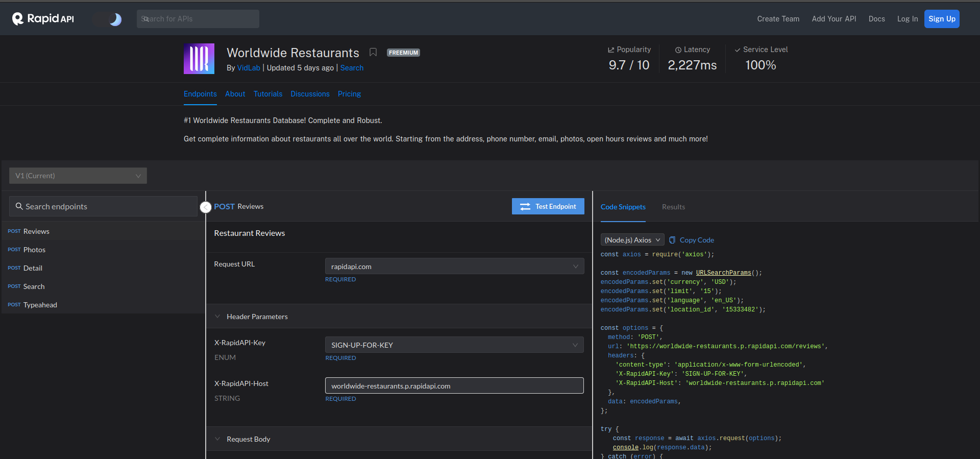Click the search endpoints magnifier icon

[x=19, y=206]
